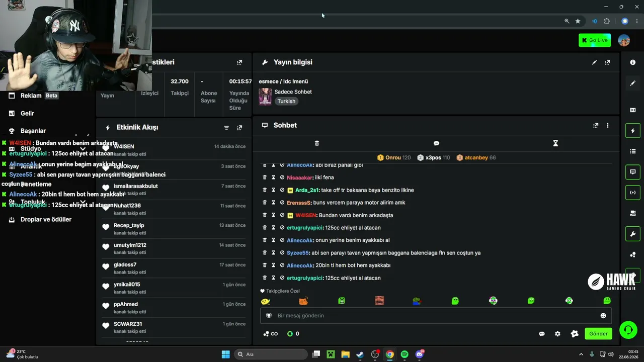Click username Arda_2s1 in chat
This screenshot has width=644, height=362.
[307, 190]
